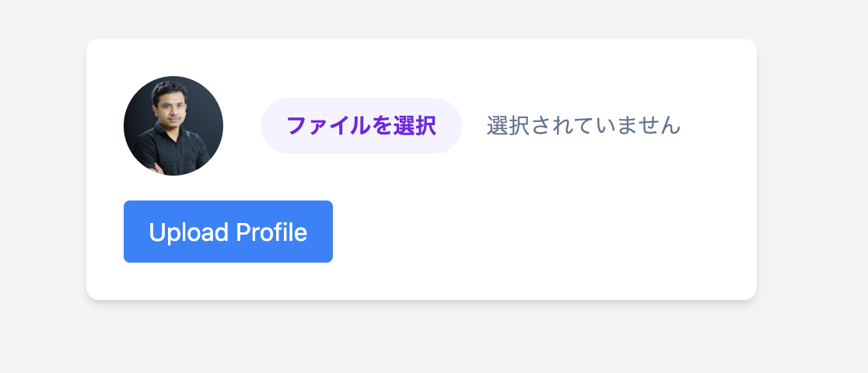The height and width of the screenshot is (373, 868).
Task: Open the file picker via ファイルを選択
Action: coord(361,126)
